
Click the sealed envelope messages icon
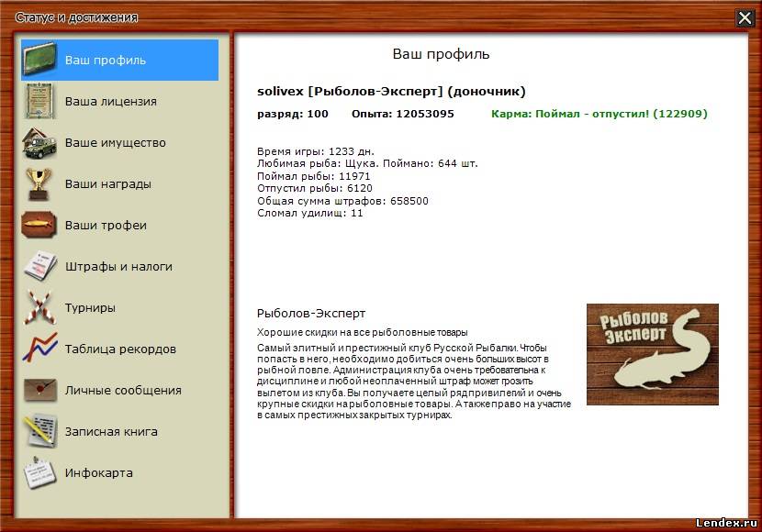coord(39,391)
